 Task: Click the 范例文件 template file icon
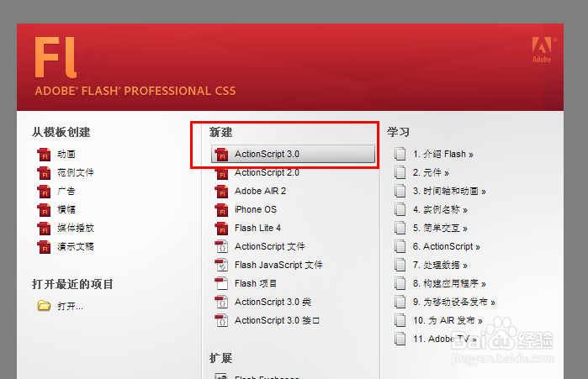click(x=44, y=172)
